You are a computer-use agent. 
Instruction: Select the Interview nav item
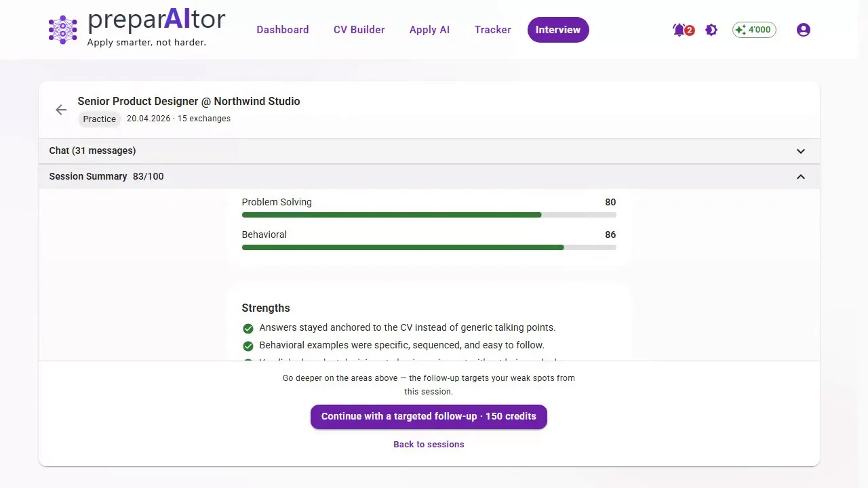click(558, 30)
